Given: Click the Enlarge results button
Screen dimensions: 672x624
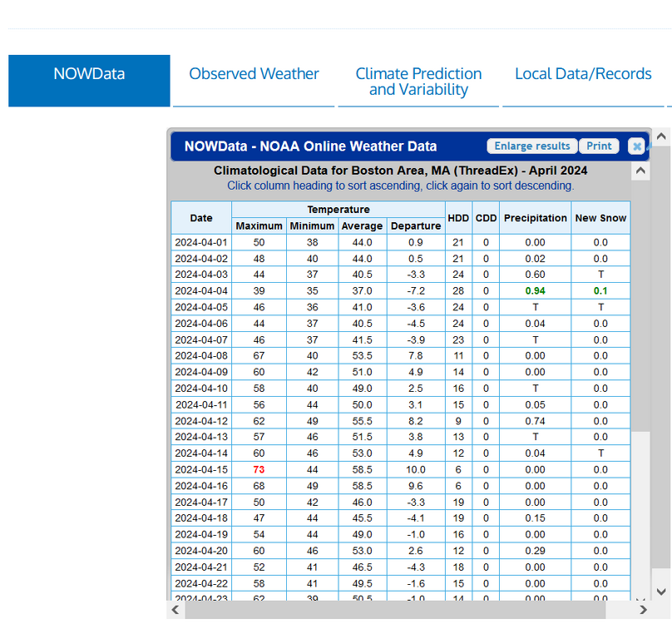Looking at the screenshot, I should (531, 146).
